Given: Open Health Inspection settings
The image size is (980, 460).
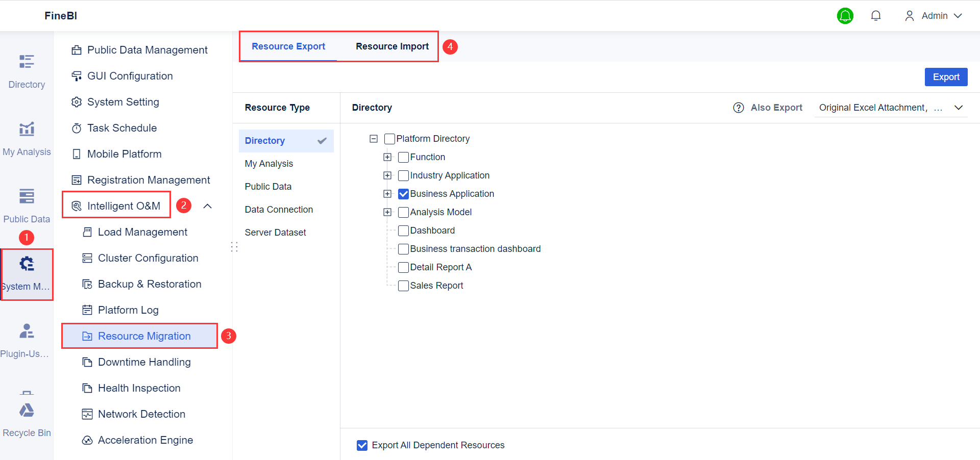Looking at the screenshot, I should coord(139,388).
